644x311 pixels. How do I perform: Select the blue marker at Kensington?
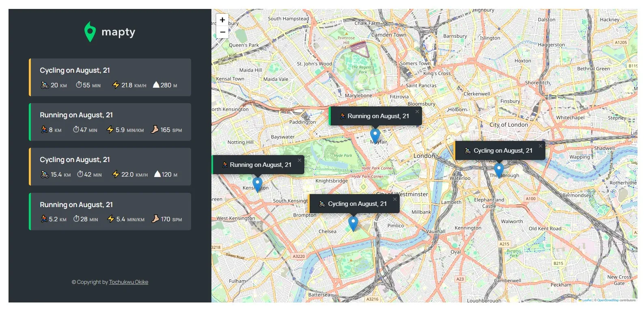coord(257,184)
